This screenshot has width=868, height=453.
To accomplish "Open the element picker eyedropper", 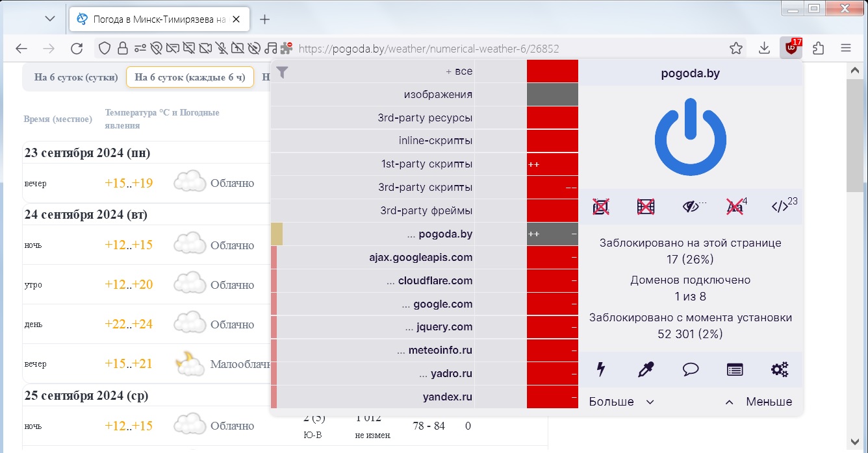I will pyautogui.click(x=646, y=370).
